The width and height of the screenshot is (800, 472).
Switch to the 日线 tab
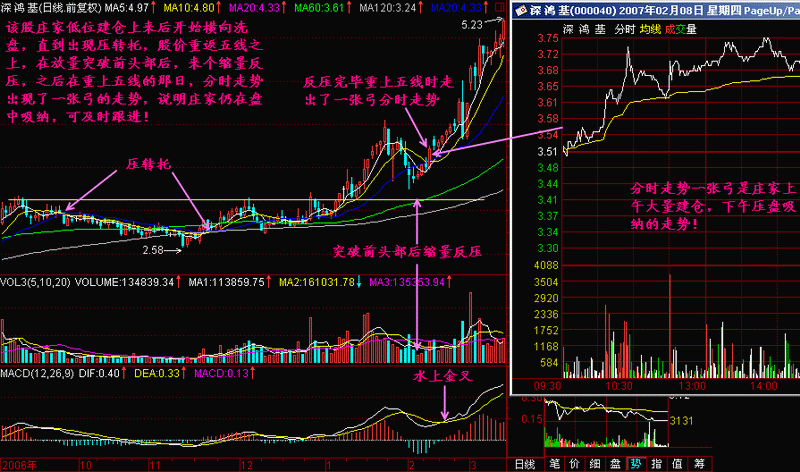point(524,464)
